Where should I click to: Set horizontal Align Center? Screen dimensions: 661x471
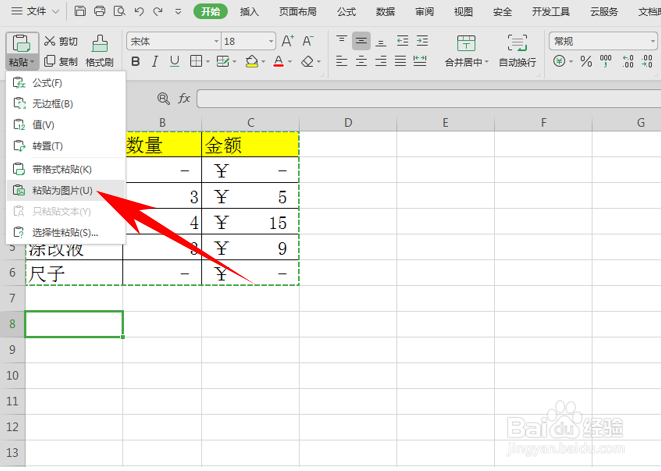point(361,62)
